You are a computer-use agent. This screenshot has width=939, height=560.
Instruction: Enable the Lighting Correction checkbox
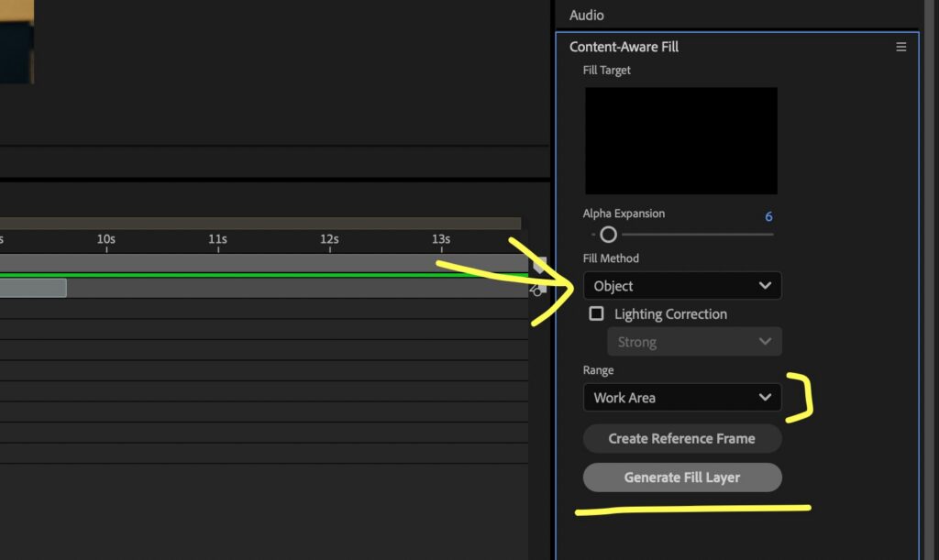coord(595,313)
